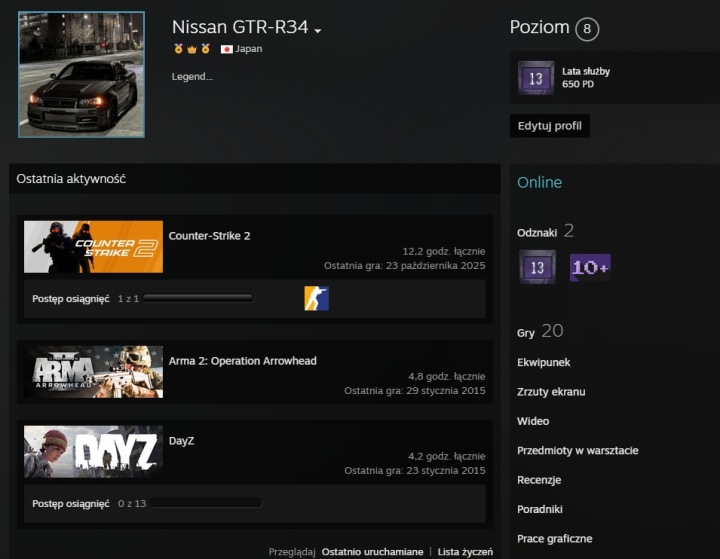The image size is (720, 559).
Task: Open Postęp osiągnięć for DayZ
Action: pos(71,503)
